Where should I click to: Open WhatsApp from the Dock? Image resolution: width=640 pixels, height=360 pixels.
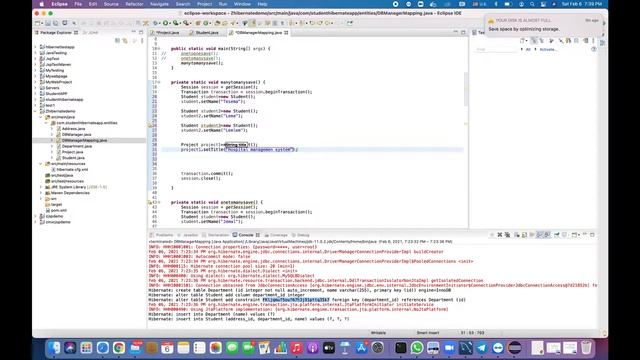[417, 347]
